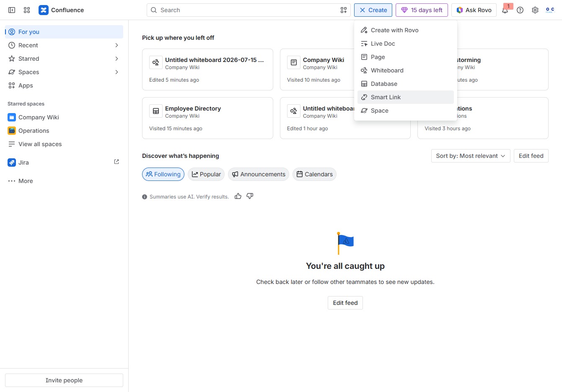Click the three dots More icon
562x392 pixels.
[x=12, y=181]
